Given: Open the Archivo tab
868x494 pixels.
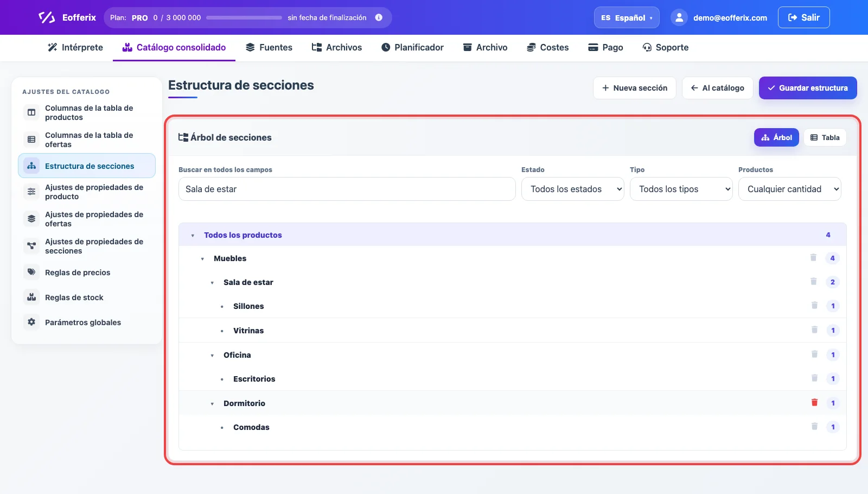Looking at the screenshot, I should [x=485, y=47].
